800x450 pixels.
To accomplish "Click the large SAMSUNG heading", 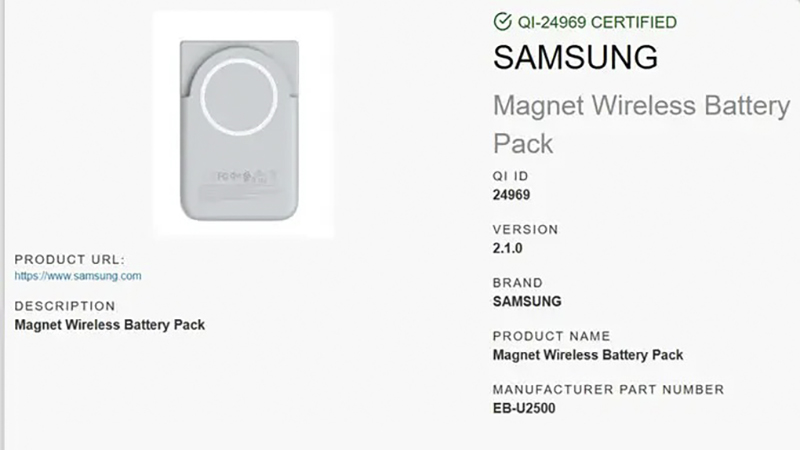I will [x=575, y=57].
